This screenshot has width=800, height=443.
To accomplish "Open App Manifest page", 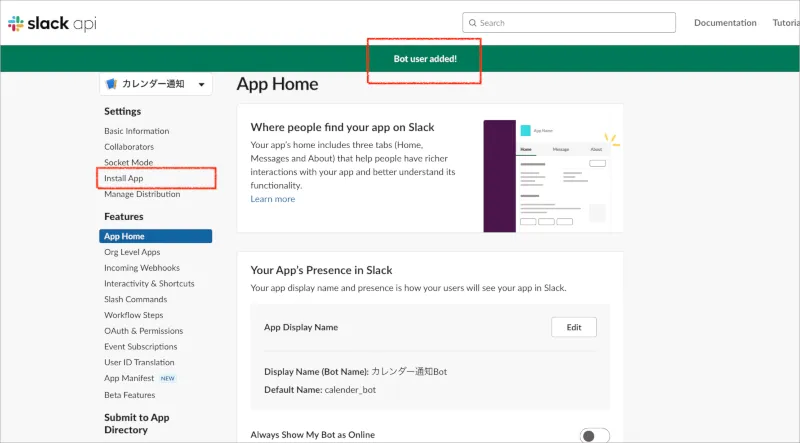I will coord(129,378).
